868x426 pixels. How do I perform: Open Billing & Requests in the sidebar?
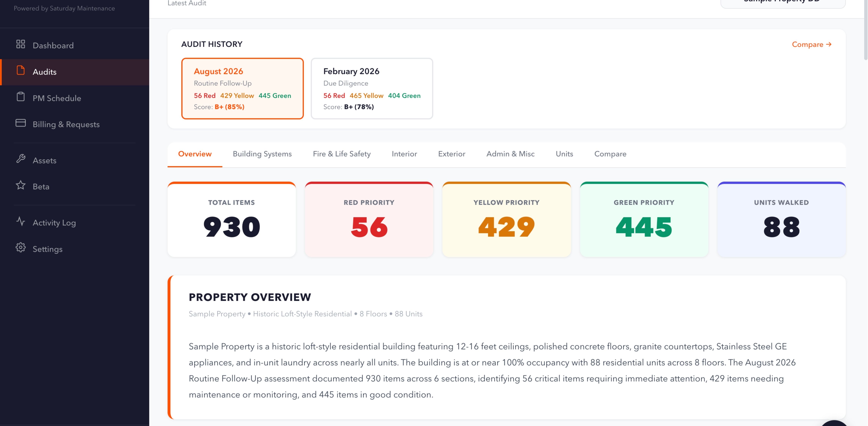75,124
